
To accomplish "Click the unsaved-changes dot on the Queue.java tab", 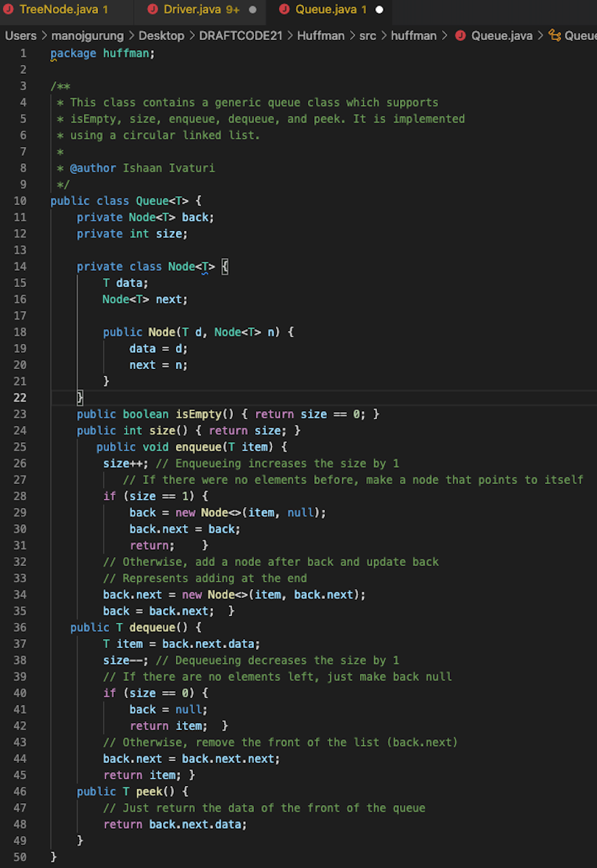I will 379,11.
